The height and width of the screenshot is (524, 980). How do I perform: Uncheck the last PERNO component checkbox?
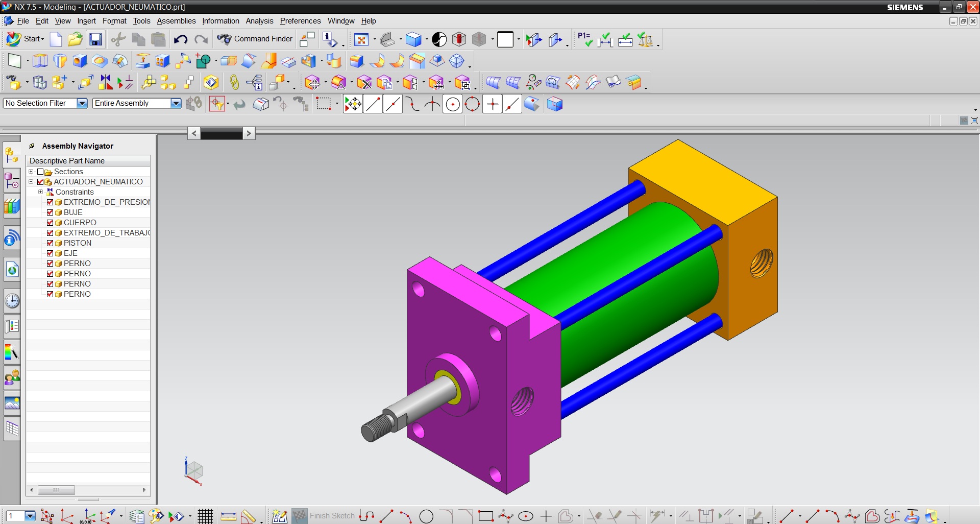coord(50,294)
